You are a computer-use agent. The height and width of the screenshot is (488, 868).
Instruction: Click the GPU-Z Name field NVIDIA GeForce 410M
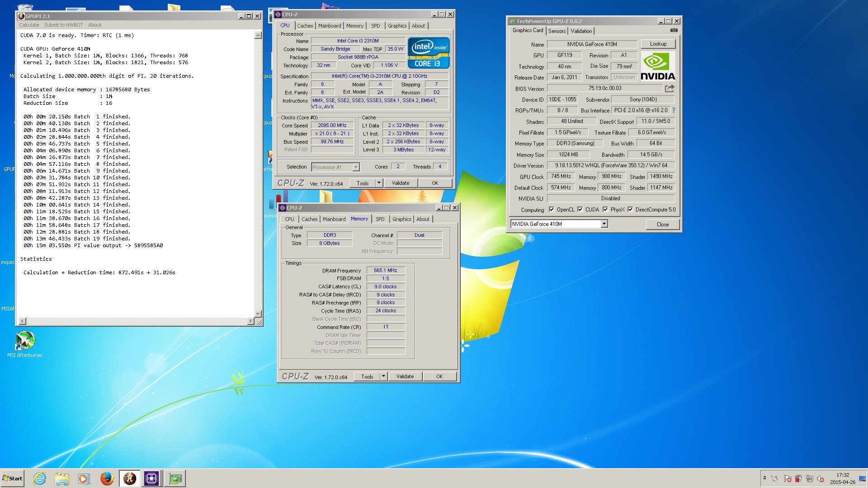click(592, 44)
